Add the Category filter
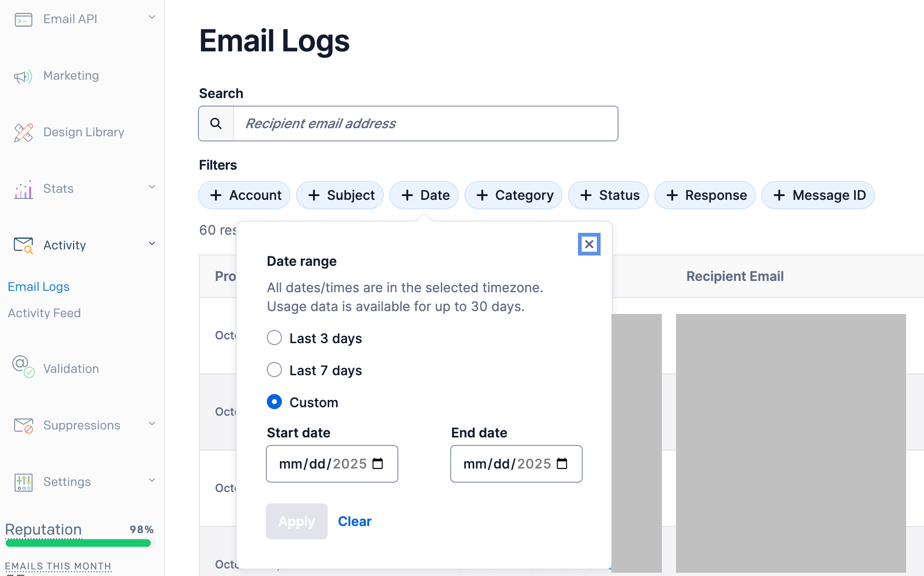This screenshot has width=924, height=576. click(513, 195)
